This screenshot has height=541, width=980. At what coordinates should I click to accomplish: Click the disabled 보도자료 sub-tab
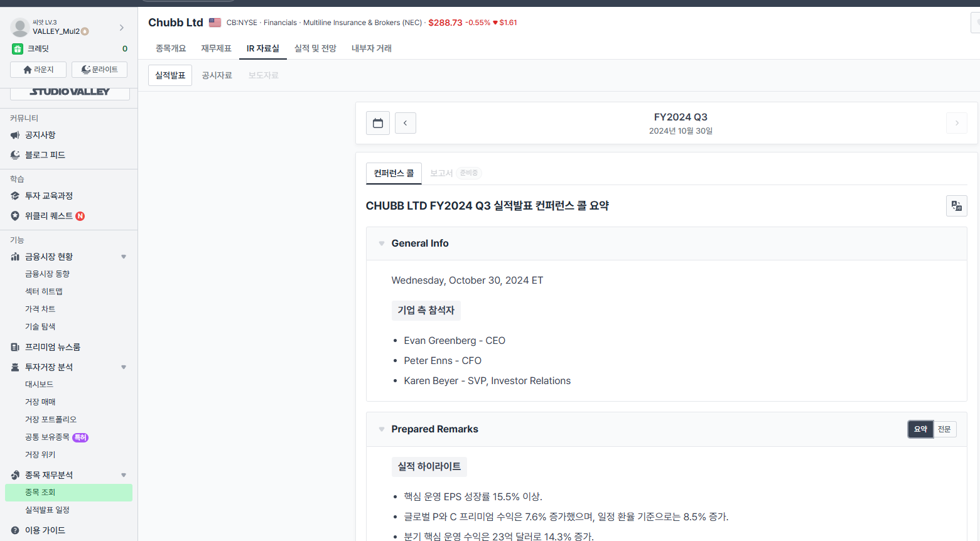point(263,75)
